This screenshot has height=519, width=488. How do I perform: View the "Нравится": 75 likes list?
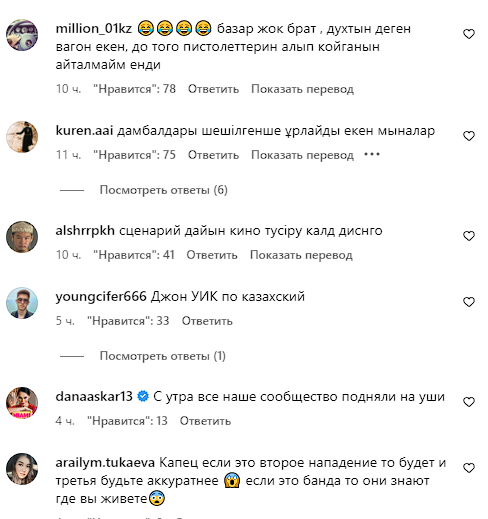(134, 155)
